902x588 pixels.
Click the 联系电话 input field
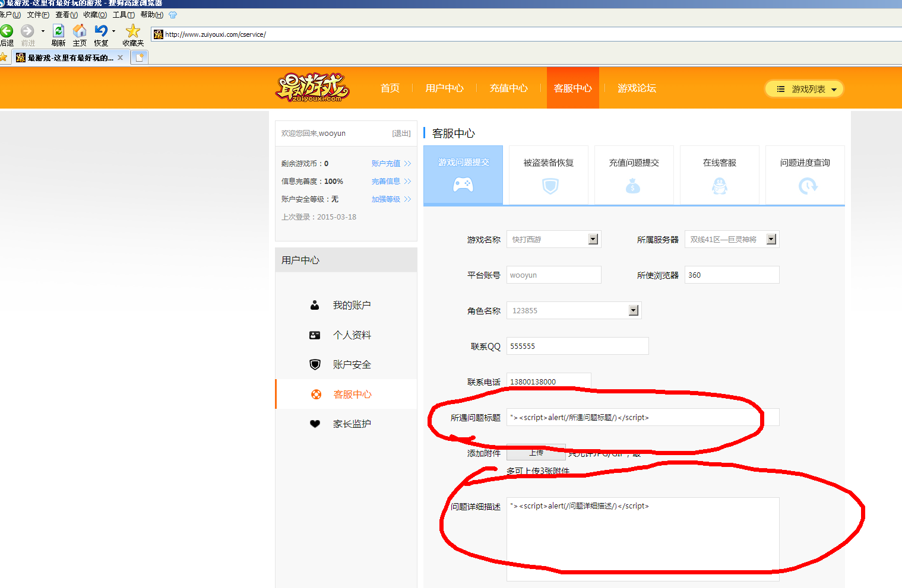tap(549, 382)
